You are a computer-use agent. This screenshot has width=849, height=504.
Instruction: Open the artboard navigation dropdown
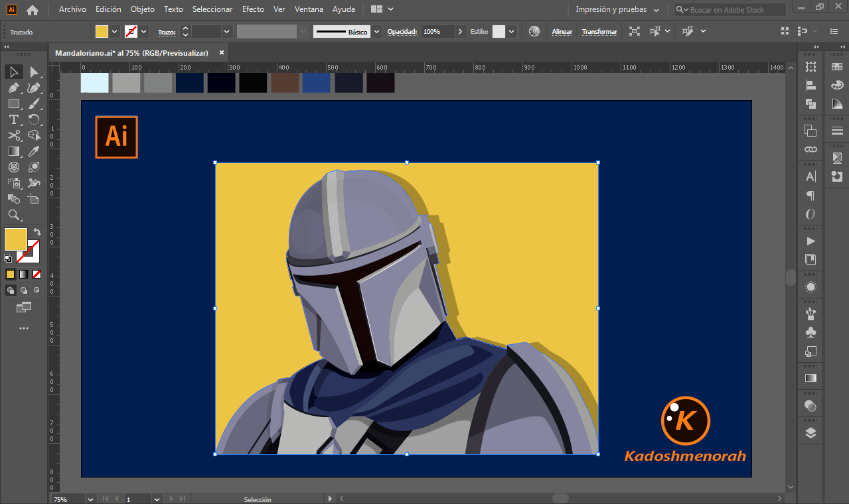pos(157,499)
